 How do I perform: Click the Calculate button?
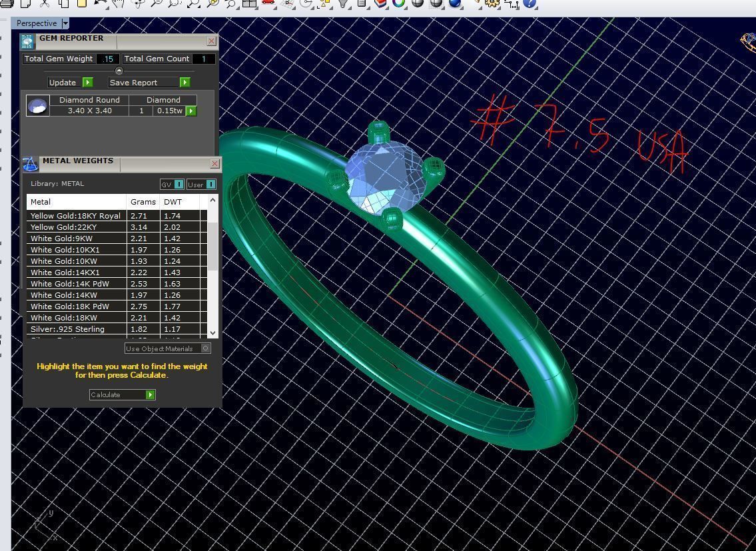click(123, 394)
